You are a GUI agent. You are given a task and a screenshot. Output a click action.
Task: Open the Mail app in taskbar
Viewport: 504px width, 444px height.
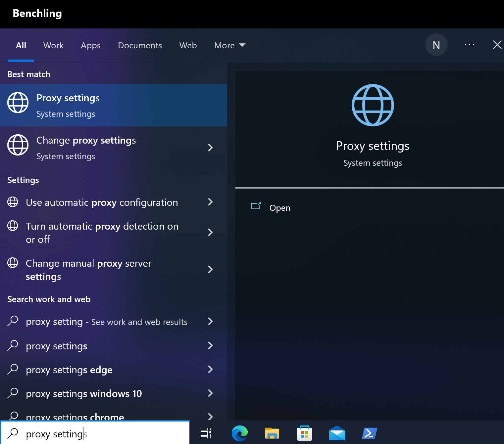point(337,433)
